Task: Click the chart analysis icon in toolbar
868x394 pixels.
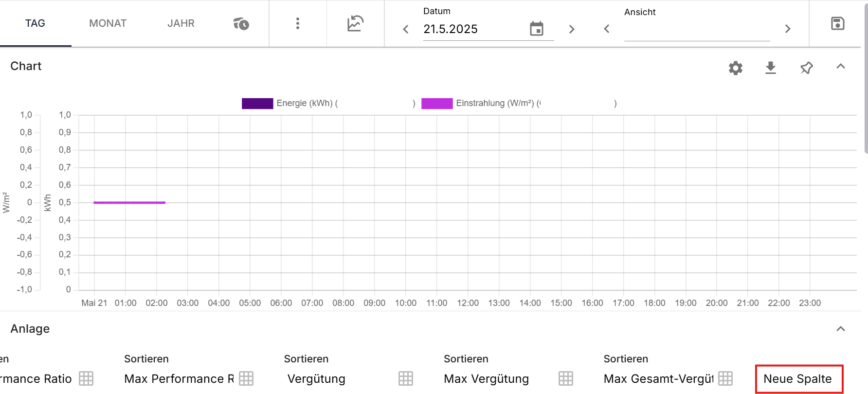Action: click(x=355, y=23)
